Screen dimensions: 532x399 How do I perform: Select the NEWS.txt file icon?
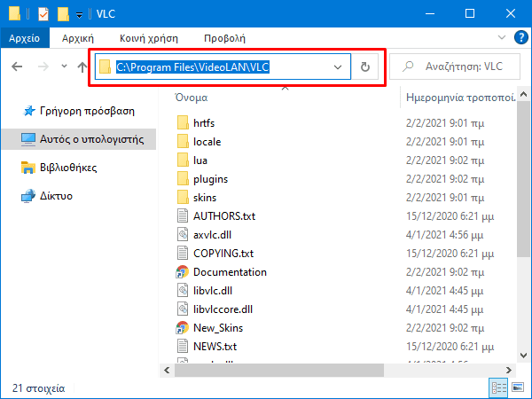pos(183,347)
